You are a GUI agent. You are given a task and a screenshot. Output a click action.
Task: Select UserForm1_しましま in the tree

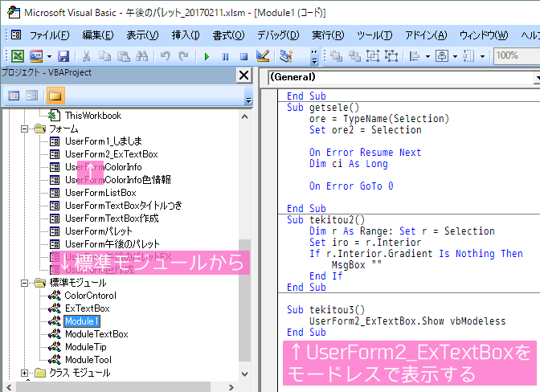point(104,141)
